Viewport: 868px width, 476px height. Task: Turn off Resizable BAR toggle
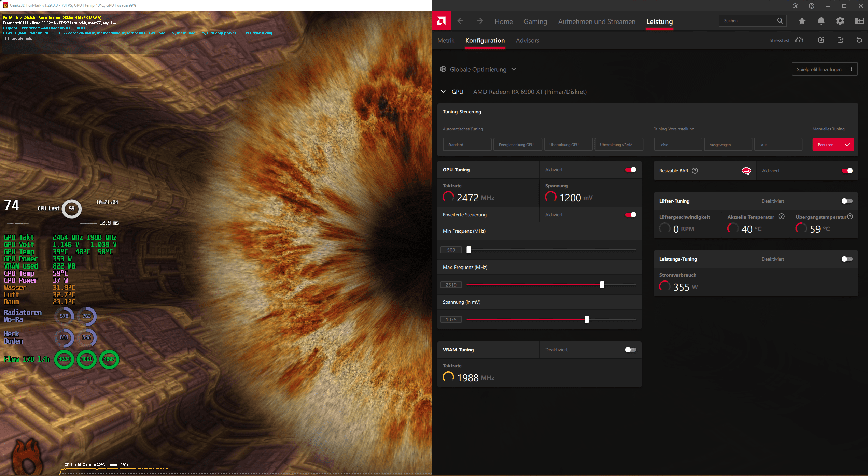847,171
